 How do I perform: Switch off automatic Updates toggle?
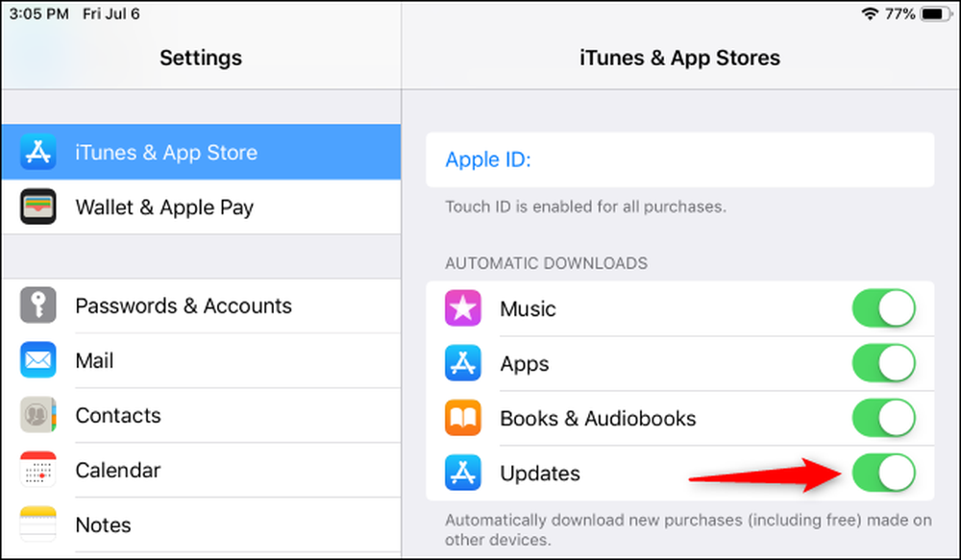pos(884,473)
